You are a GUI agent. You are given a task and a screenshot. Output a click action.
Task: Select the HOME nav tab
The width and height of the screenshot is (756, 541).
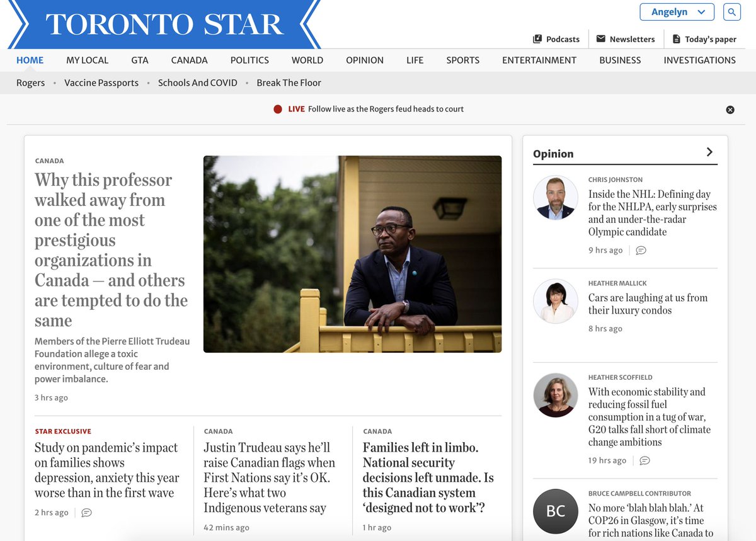pos(30,60)
